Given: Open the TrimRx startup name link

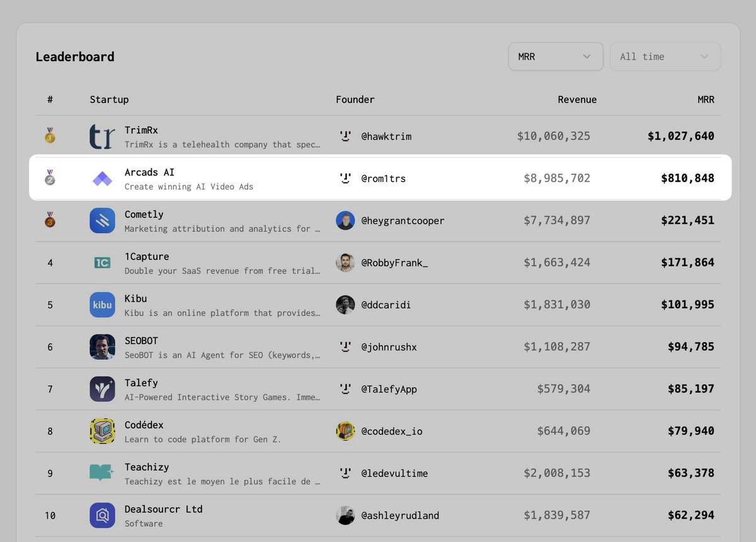Looking at the screenshot, I should pyautogui.click(x=141, y=130).
